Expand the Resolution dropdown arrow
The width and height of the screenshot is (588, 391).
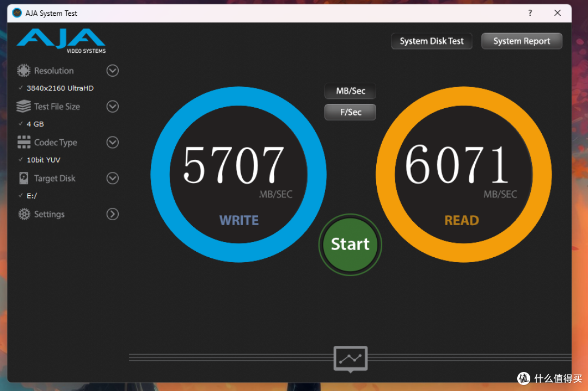112,71
